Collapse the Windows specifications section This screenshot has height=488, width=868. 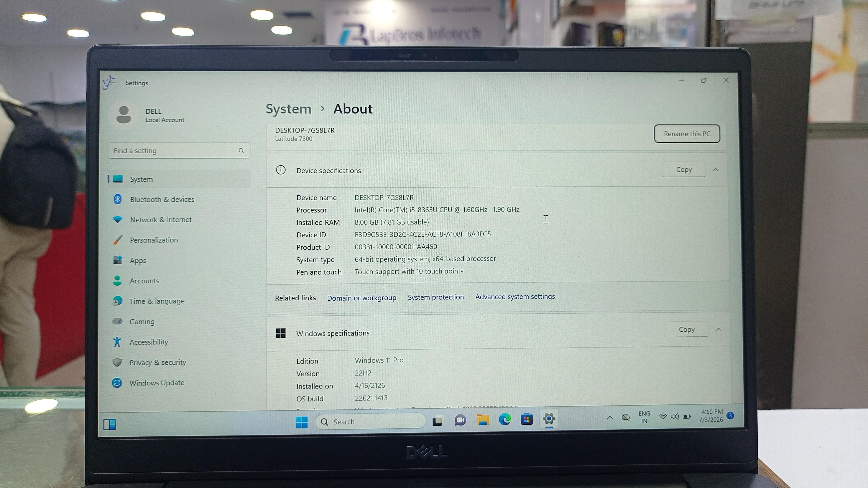(718, 329)
